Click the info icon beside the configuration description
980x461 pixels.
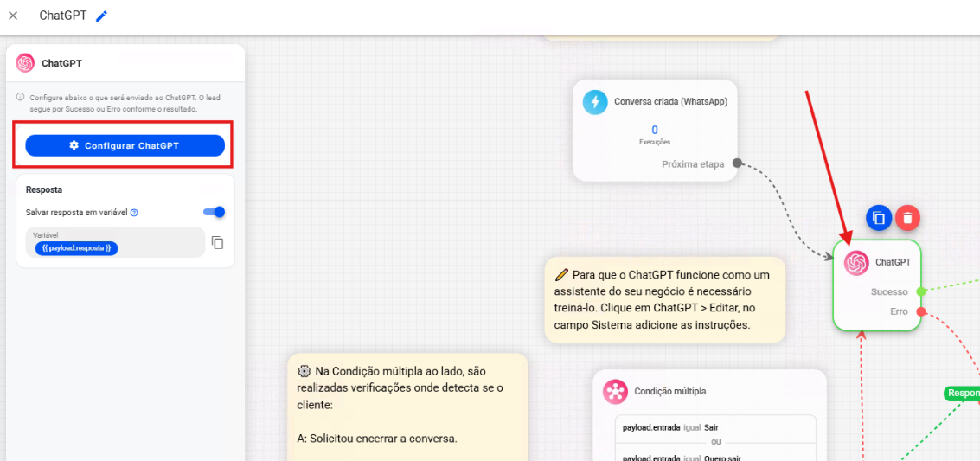[21, 98]
